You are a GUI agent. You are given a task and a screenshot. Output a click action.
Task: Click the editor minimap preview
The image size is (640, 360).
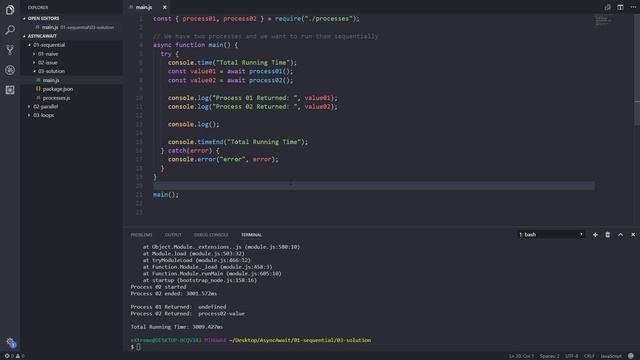tap(603, 21)
